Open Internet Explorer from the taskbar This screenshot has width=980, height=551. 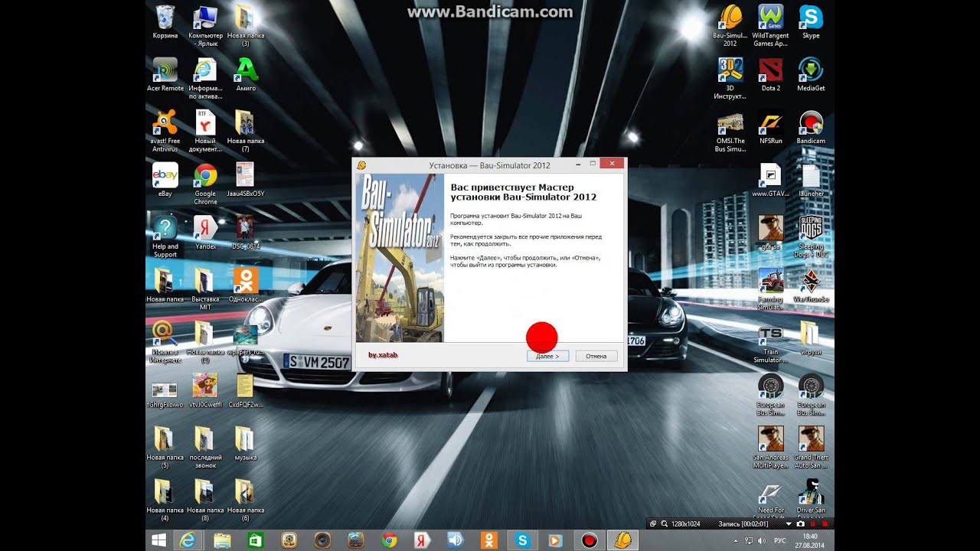(x=188, y=540)
